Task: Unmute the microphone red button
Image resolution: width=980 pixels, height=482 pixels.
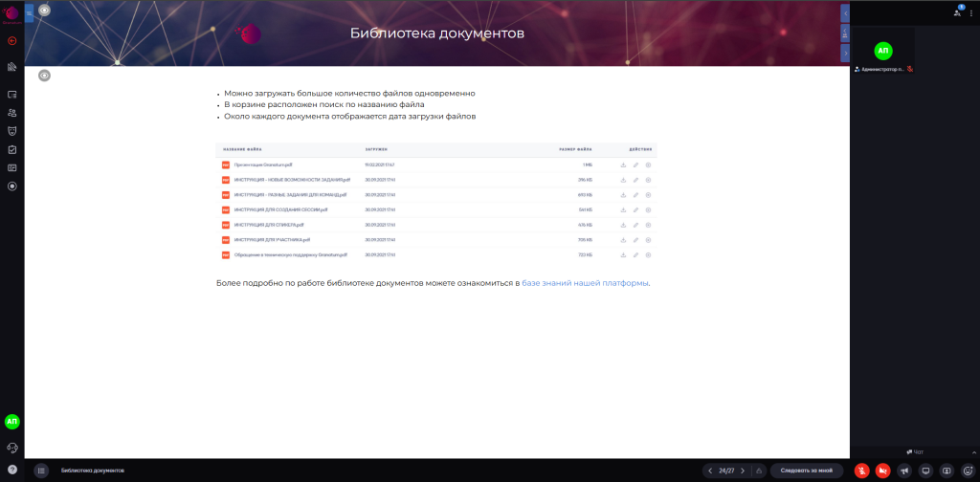Action: pos(862,471)
